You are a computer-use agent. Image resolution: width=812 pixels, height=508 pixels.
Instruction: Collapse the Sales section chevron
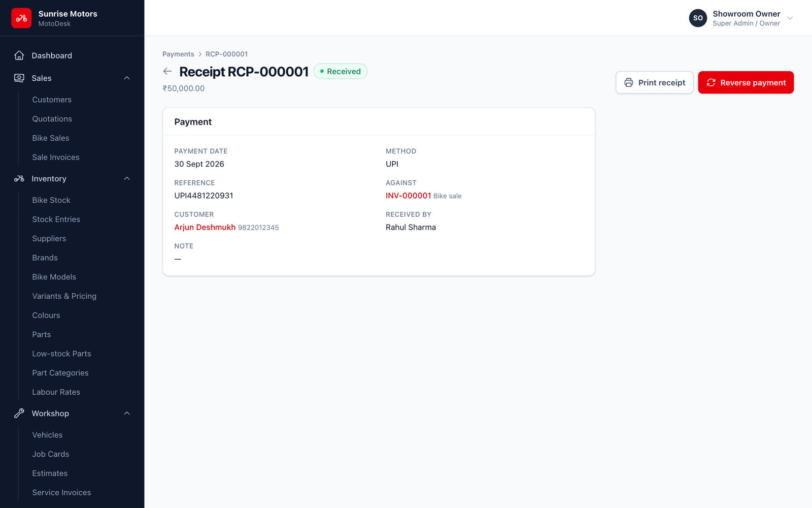127,78
